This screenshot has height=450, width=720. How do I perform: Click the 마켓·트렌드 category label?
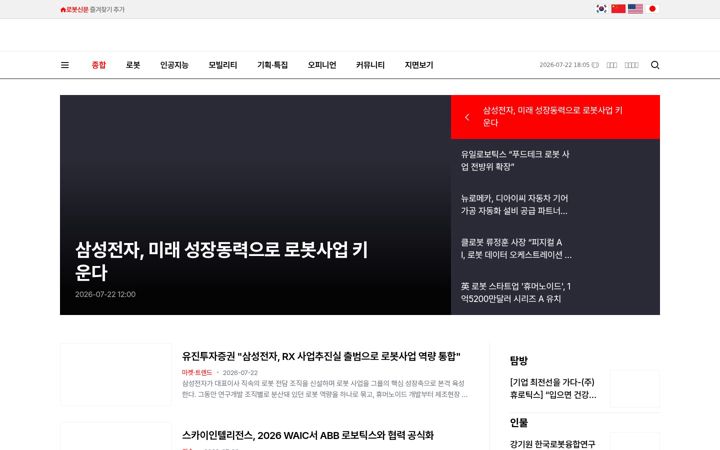tap(197, 372)
